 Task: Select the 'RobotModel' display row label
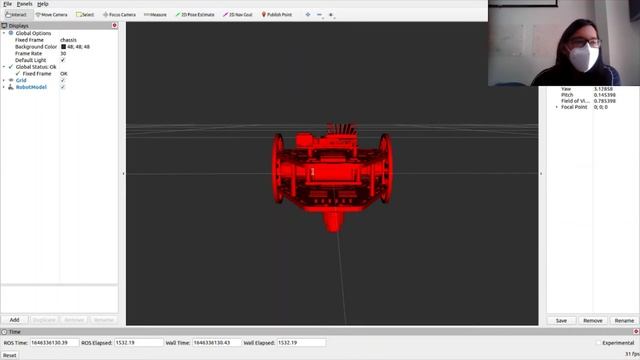(x=31, y=87)
